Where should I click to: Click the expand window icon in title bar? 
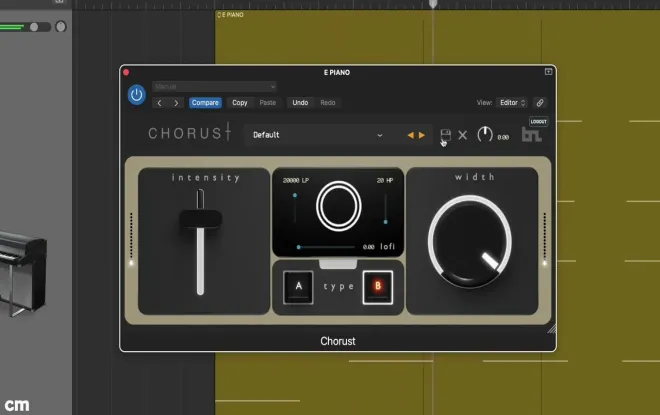pos(548,72)
